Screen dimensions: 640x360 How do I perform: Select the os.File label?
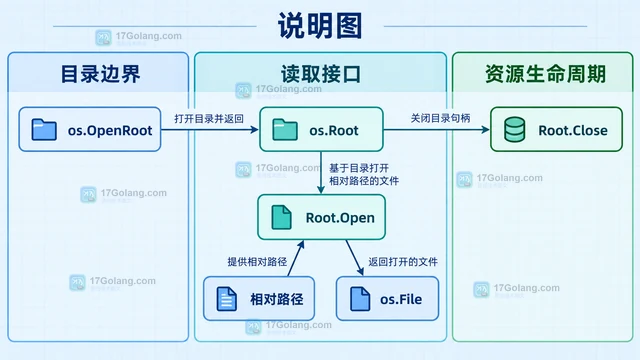pos(401,300)
